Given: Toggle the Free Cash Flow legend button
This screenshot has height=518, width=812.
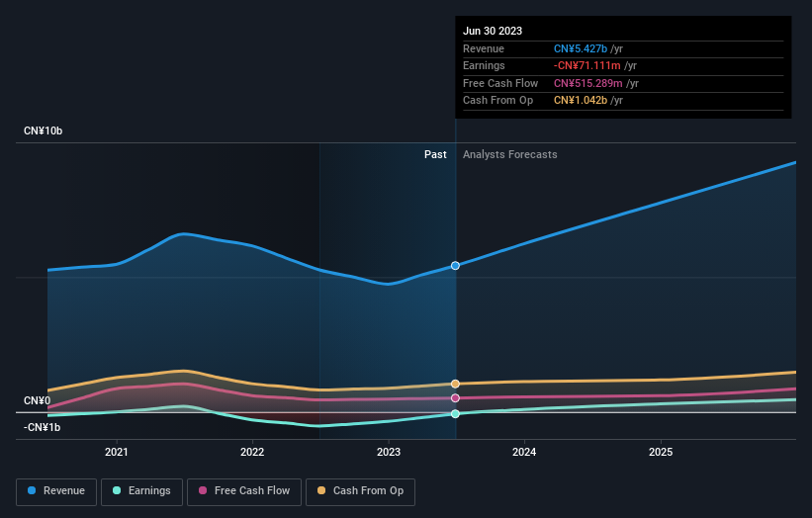Looking at the screenshot, I should coord(244,491).
